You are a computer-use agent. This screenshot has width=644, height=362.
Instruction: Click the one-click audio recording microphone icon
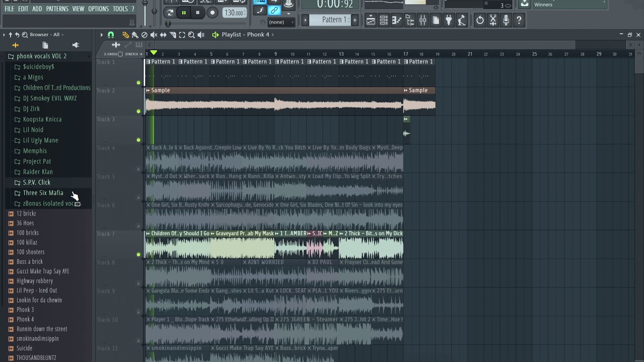[x=506, y=20]
